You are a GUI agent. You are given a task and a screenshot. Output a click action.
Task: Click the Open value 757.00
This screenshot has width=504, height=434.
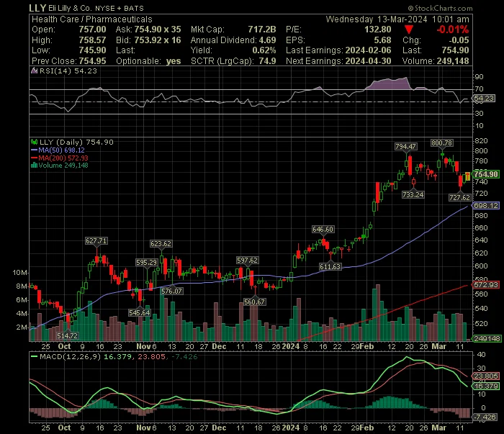coord(92,30)
